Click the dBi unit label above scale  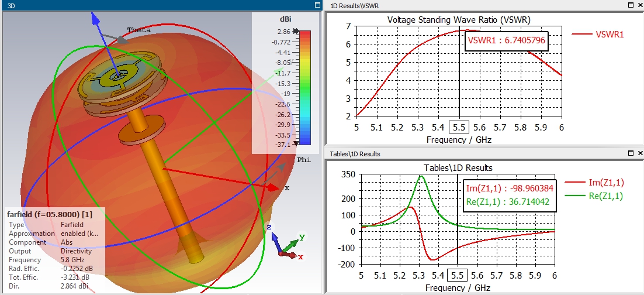(x=285, y=19)
